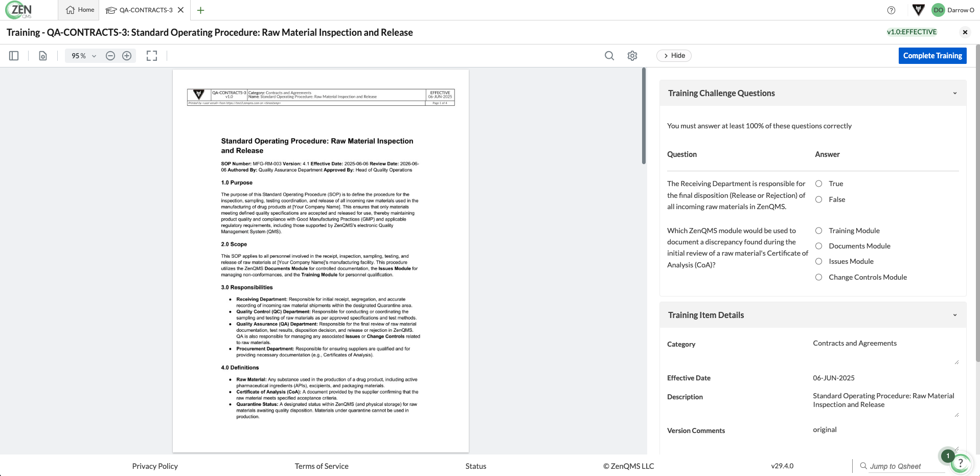Go to the Home tab
The image size is (980, 476).
coord(80,10)
